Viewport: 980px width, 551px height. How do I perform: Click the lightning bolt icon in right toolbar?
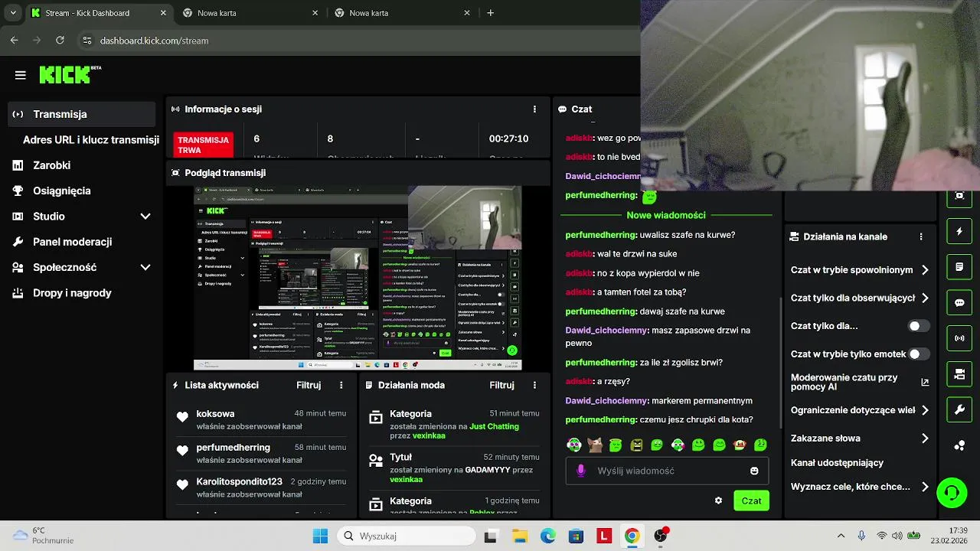click(x=959, y=231)
